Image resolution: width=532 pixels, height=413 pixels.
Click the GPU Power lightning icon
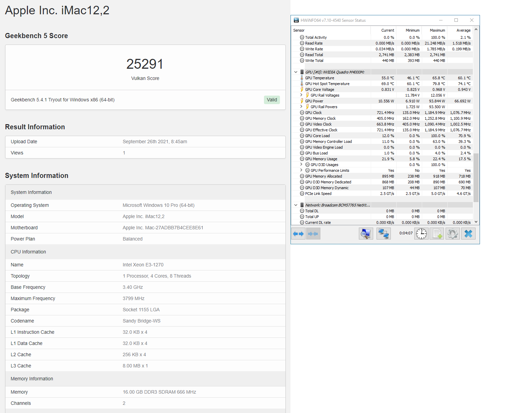click(x=302, y=101)
